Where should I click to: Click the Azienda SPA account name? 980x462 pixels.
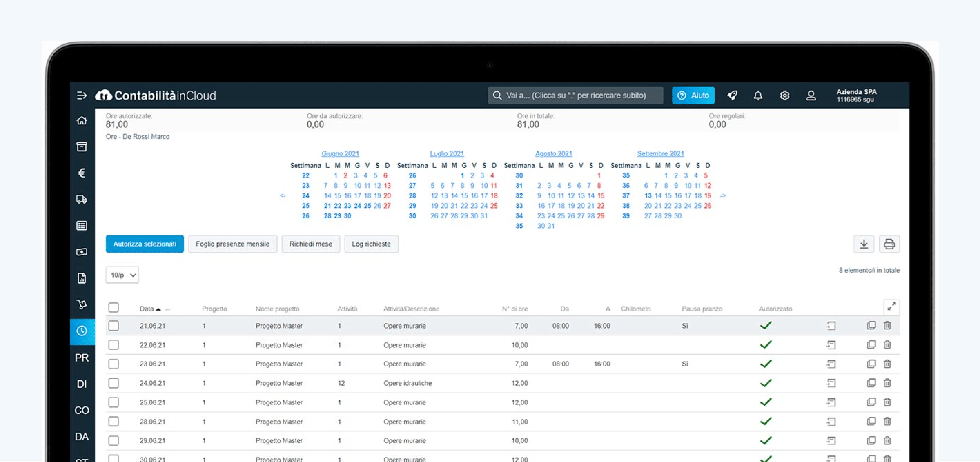coord(857,92)
